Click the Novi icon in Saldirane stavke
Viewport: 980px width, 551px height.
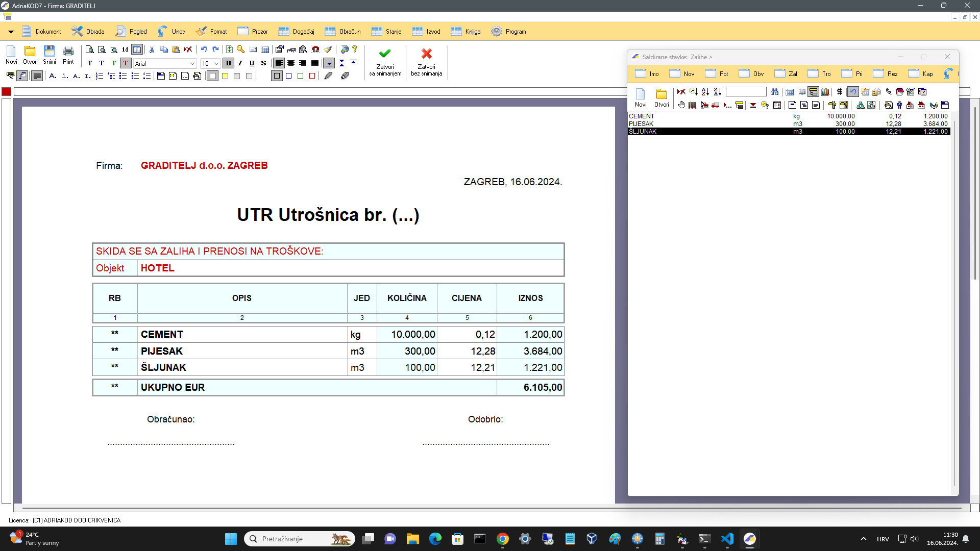pyautogui.click(x=641, y=97)
